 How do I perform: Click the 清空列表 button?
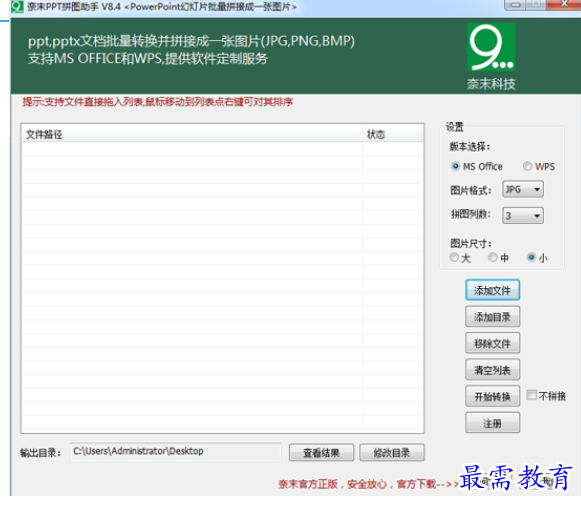(x=492, y=370)
